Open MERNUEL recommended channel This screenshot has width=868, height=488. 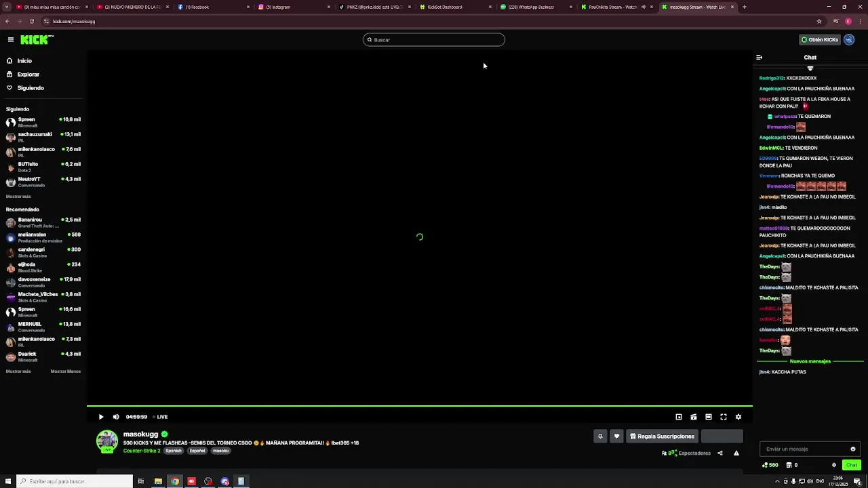pos(43,327)
